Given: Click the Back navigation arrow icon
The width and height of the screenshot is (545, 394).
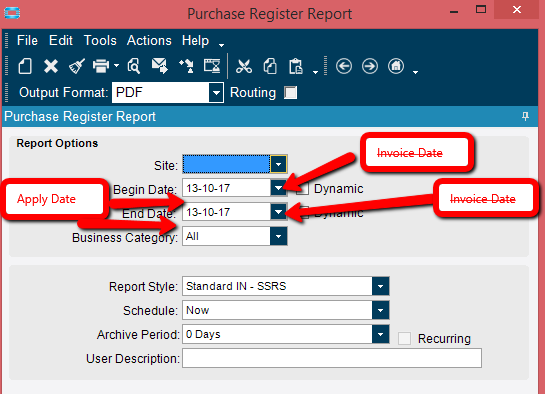Looking at the screenshot, I should (x=344, y=66).
